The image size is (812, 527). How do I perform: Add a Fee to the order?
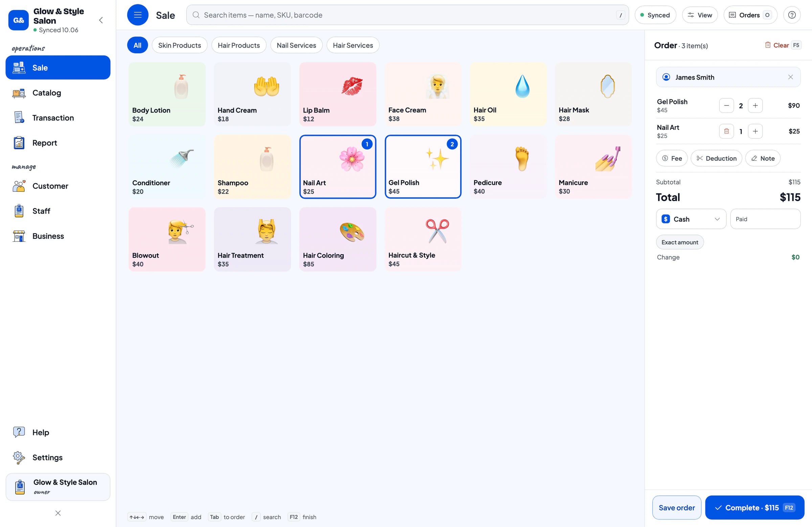coord(672,158)
